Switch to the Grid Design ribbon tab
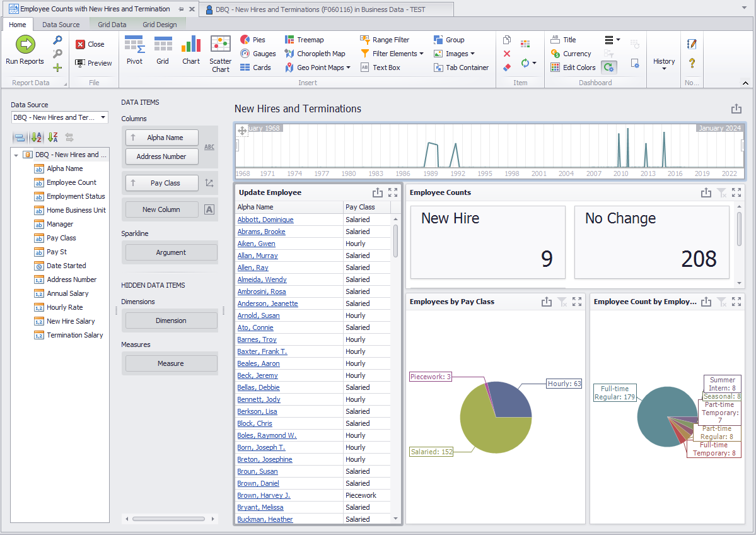Image resolution: width=756 pixels, height=535 pixels. pyautogui.click(x=160, y=25)
